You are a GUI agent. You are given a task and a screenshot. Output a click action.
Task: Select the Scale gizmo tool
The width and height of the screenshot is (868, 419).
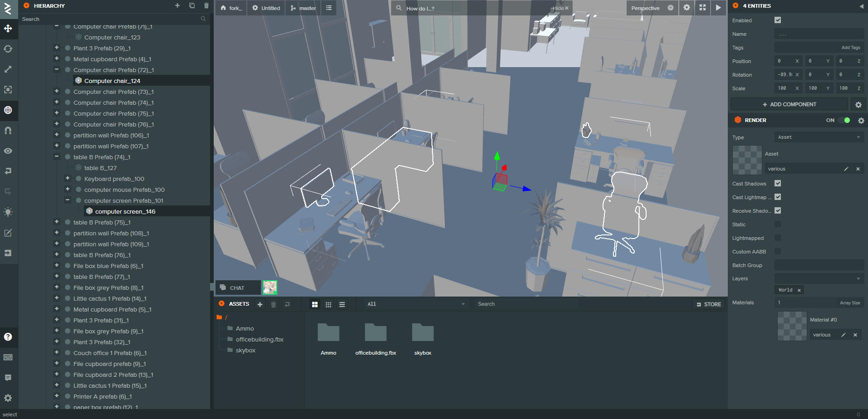(x=8, y=69)
